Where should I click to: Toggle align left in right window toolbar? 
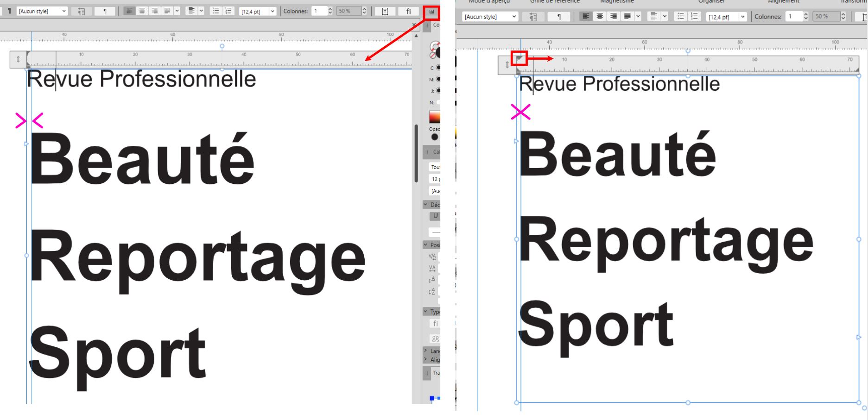click(x=586, y=16)
